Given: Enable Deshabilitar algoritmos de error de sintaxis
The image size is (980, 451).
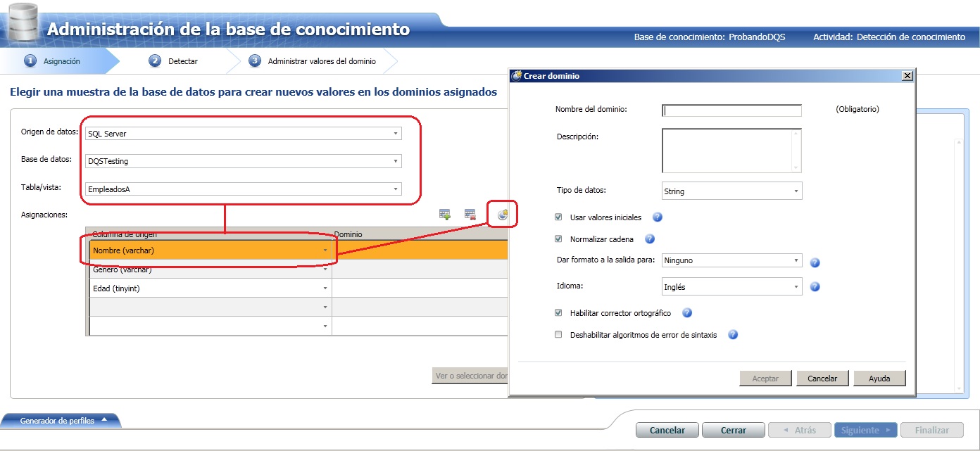Looking at the screenshot, I should click(558, 336).
